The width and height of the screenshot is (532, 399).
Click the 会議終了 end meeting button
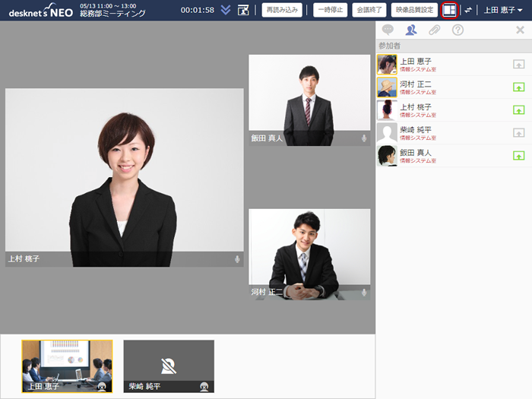[x=369, y=10]
